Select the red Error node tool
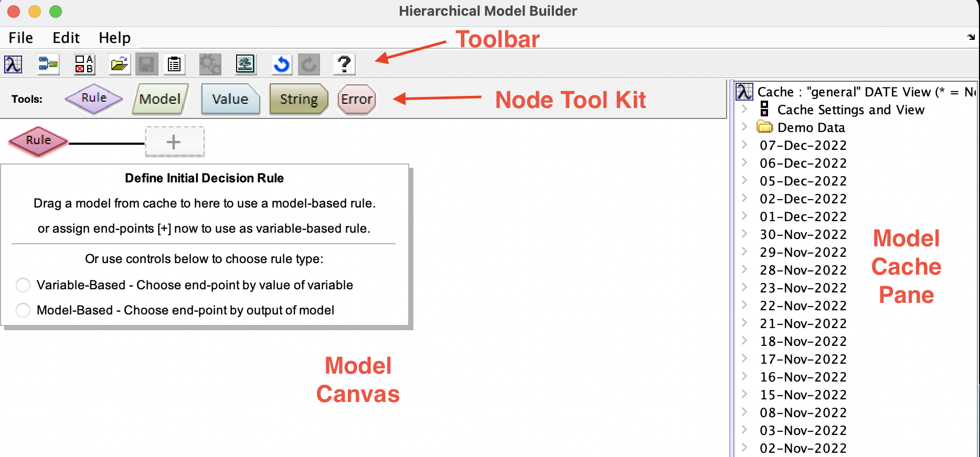Image resolution: width=980 pixels, height=457 pixels. 357,99
